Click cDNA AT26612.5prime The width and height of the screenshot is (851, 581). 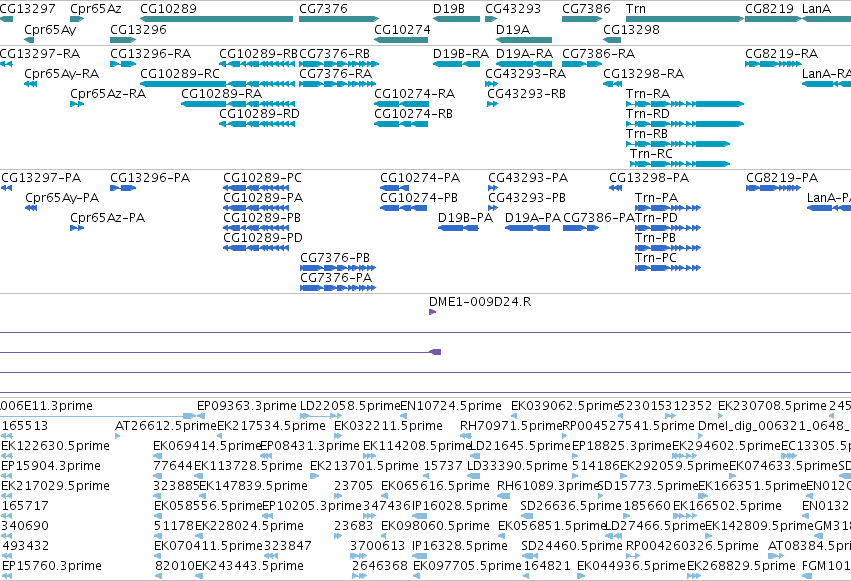[118, 436]
